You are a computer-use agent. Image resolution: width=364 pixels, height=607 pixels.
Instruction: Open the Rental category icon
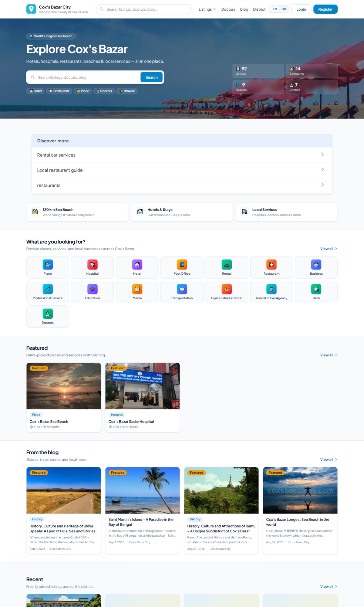227,265
